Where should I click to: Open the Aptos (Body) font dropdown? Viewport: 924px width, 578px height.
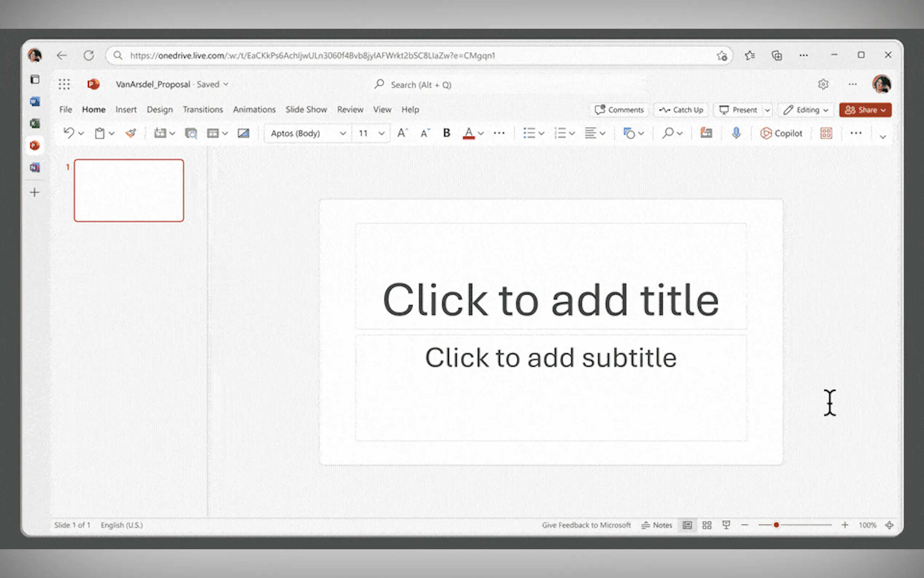coord(343,133)
